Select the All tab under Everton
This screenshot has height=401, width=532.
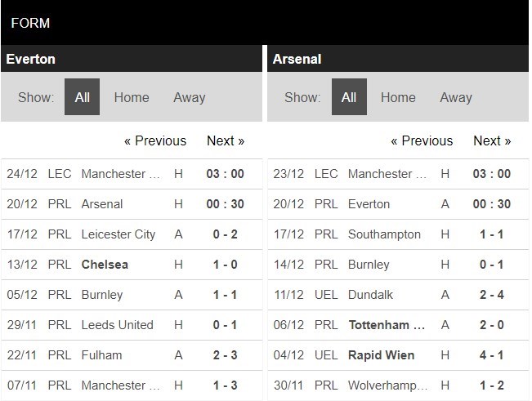click(x=83, y=97)
